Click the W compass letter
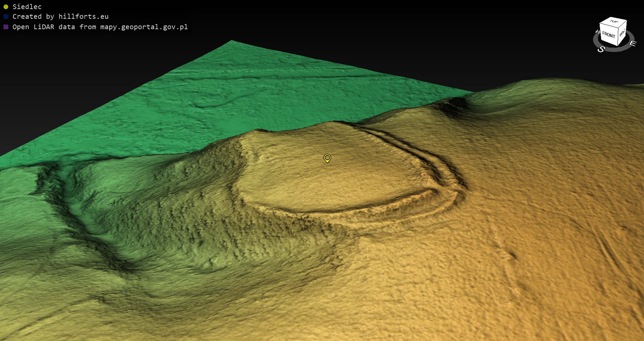Screen dimensions: 644x341 597,32
